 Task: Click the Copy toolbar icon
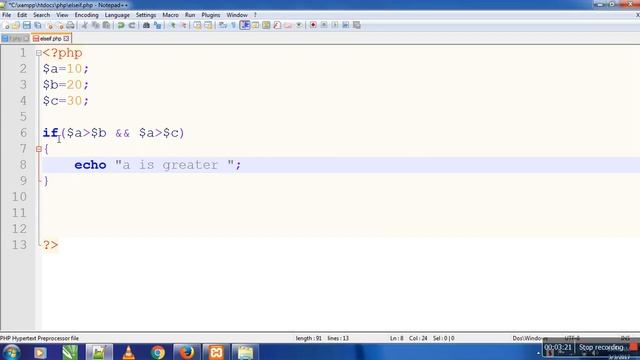coord(96,25)
